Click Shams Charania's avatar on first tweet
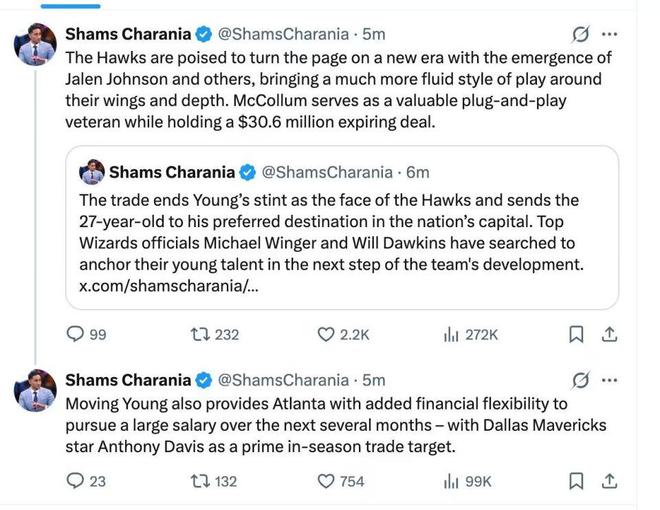 34,44
